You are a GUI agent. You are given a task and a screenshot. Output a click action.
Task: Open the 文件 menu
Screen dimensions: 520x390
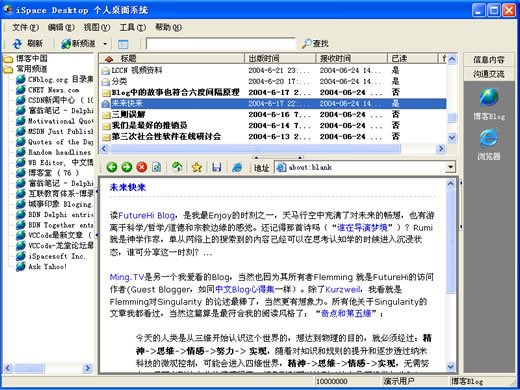point(25,27)
